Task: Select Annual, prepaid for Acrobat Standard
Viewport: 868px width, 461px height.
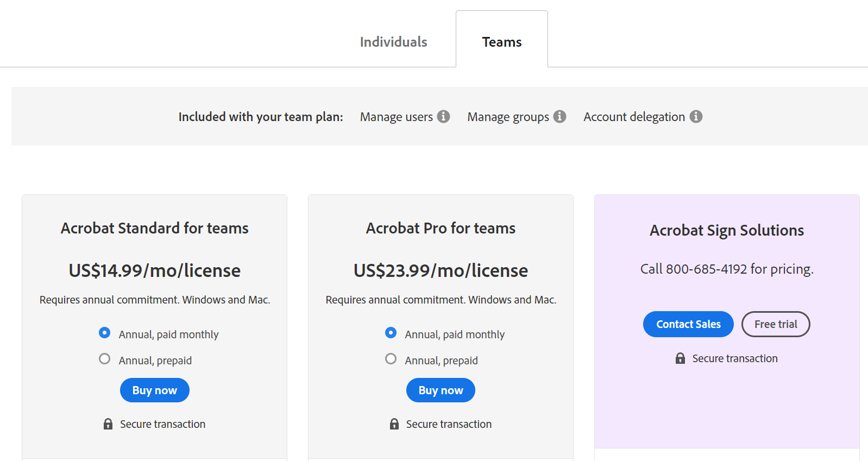Action: point(105,359)
